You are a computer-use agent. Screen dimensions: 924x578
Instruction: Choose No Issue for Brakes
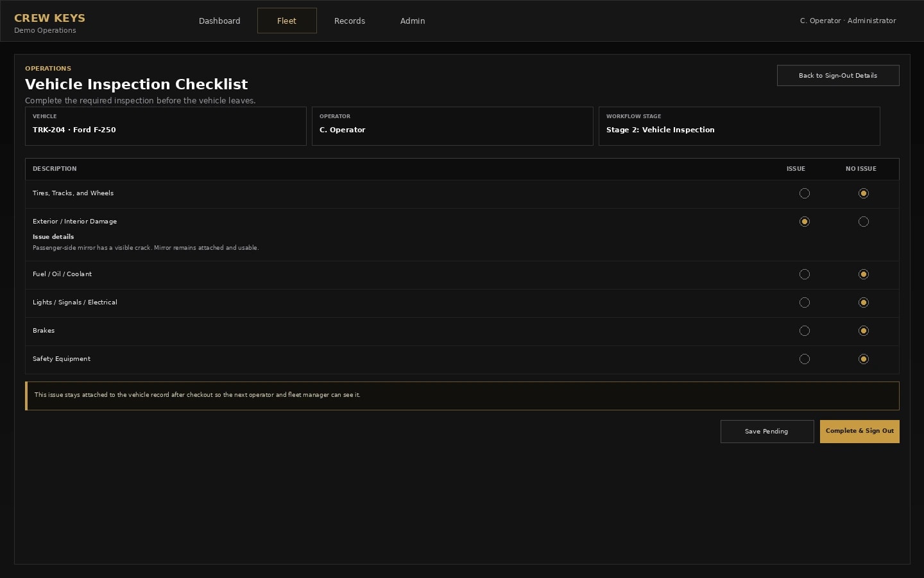[x=864, y=331]
